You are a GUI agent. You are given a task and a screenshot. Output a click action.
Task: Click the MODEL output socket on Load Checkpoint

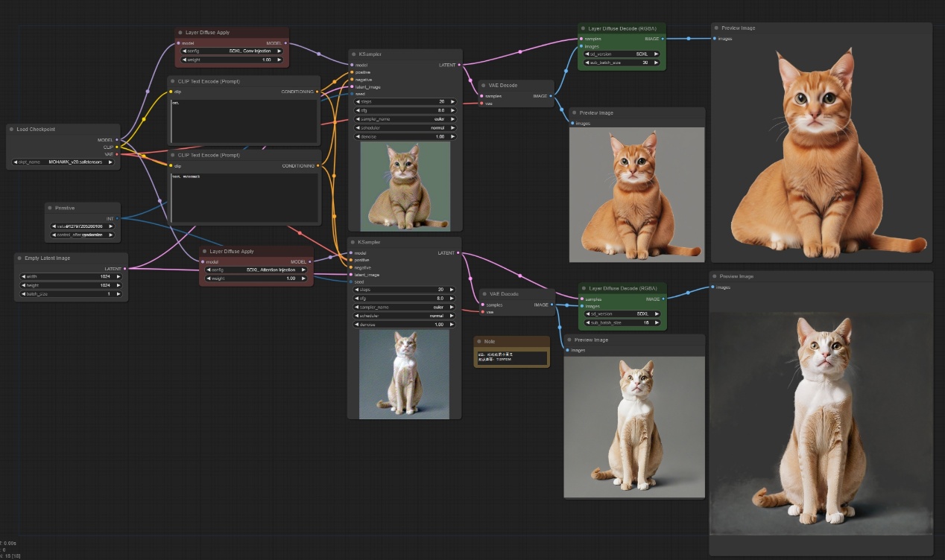coord(116,139)
